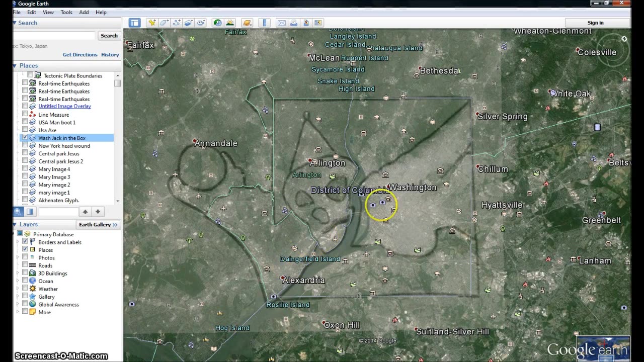Open the File menu
The image size is (644, 362).
[17, 12]
